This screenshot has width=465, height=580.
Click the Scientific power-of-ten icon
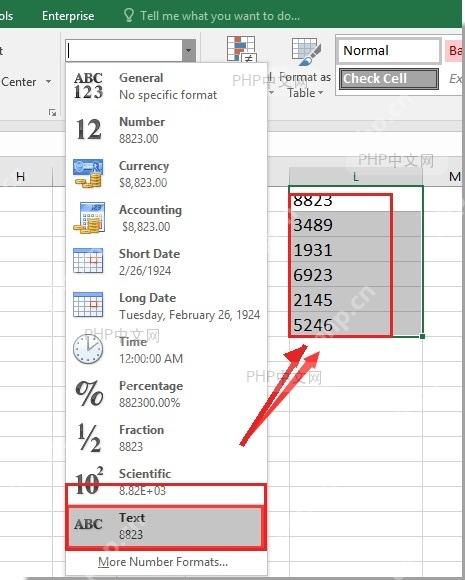click(x=89, y=480)
